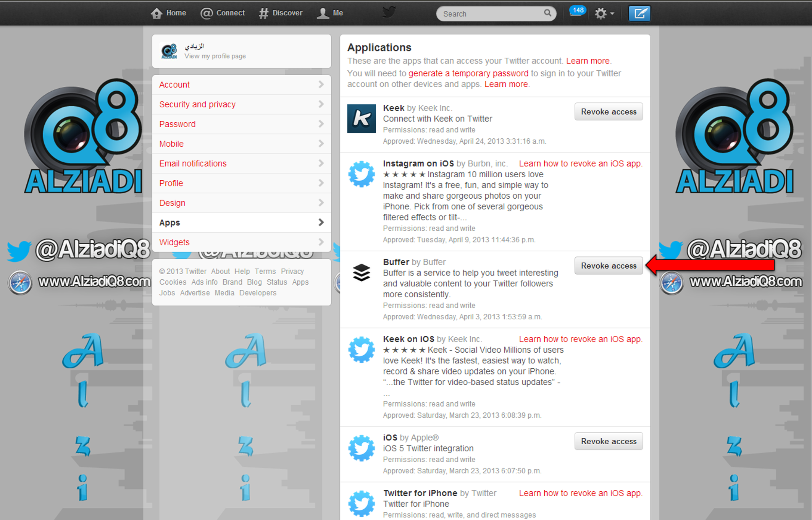Open Email notifications settings chevron
Viewport: 812px width, 520px height.
pos(321,163)
